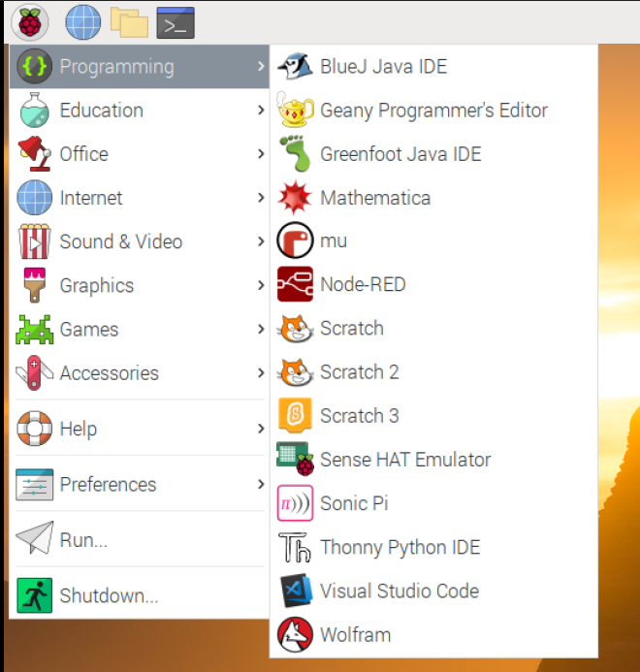Expand the Programming submenu arrow
The height and width of the screenshot is (672, 640).
click(261, 67)
